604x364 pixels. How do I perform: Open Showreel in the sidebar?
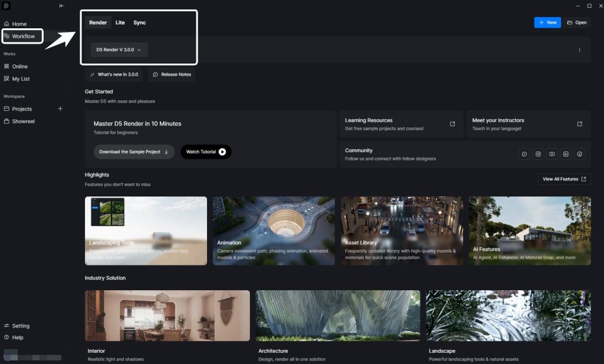coord(23,122)
